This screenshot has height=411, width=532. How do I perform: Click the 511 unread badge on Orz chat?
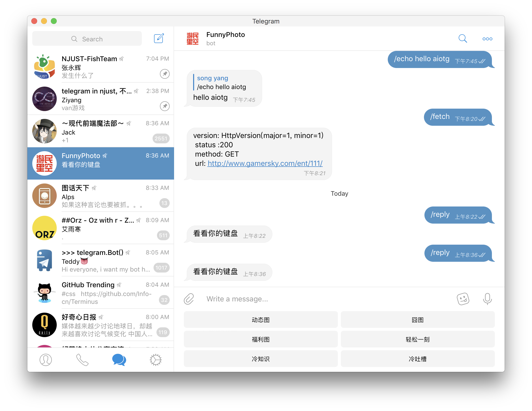click(x=163, y=235)
